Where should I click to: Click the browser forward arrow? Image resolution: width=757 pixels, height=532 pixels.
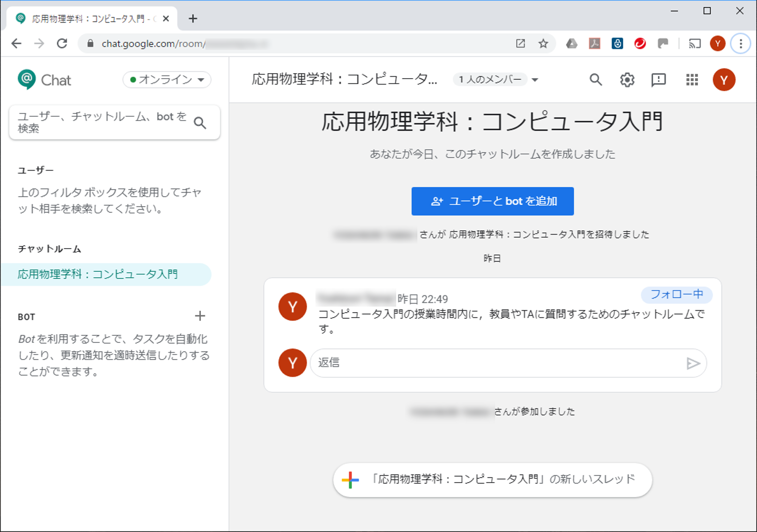tap(39, 43)
